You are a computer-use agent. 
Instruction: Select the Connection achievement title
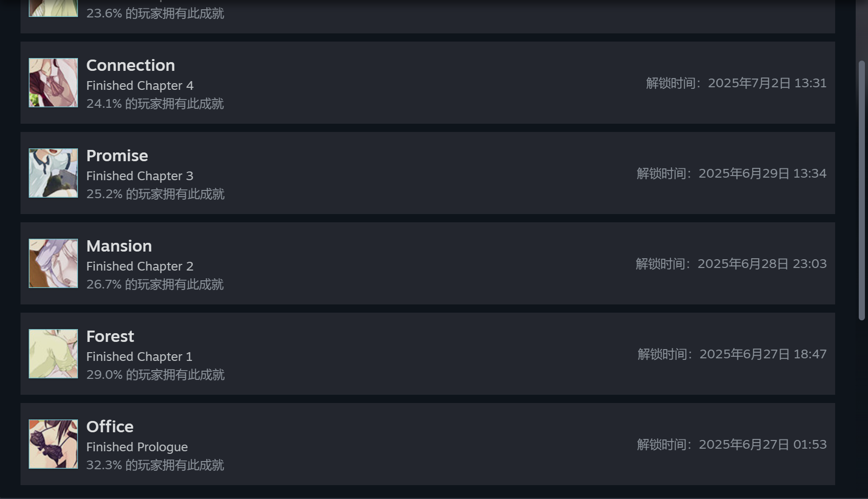[130, 65]
